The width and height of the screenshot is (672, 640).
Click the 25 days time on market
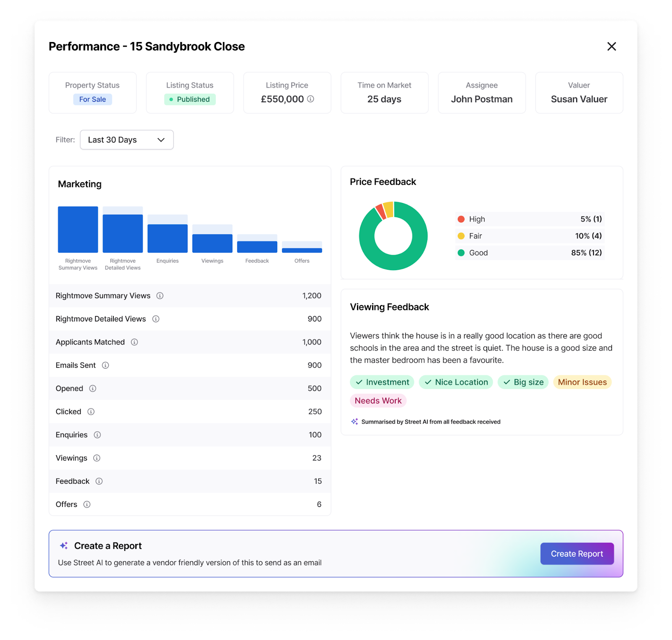384,99
